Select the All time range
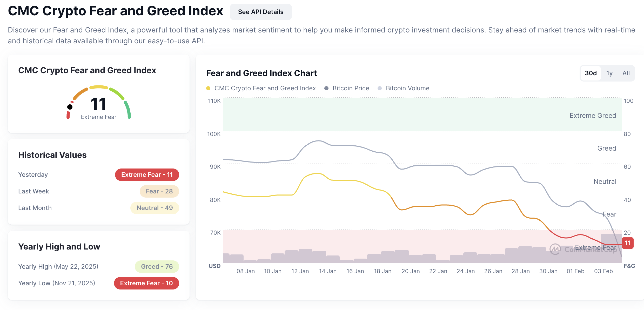 point(626,73)
